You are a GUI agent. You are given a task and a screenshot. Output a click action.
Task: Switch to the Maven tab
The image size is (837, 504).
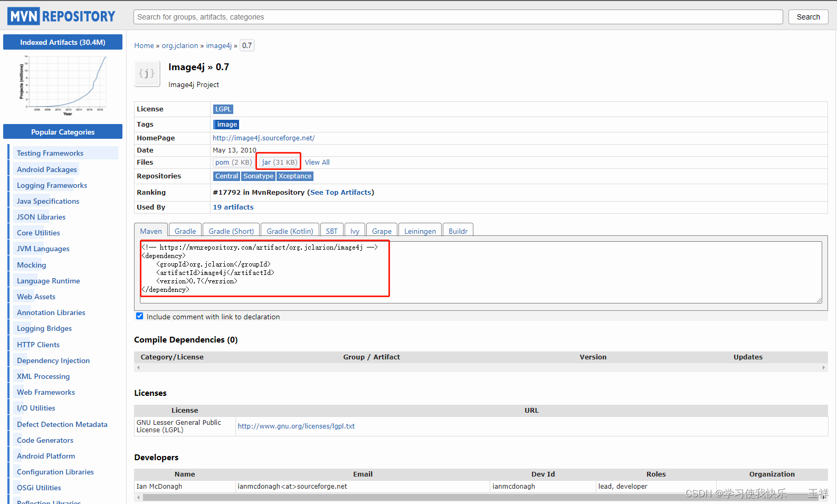click(151, 231)
